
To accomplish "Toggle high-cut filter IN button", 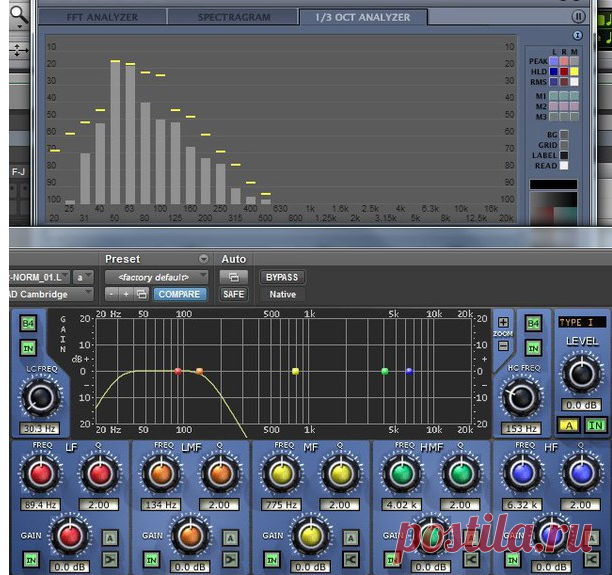I will [533, 348].
